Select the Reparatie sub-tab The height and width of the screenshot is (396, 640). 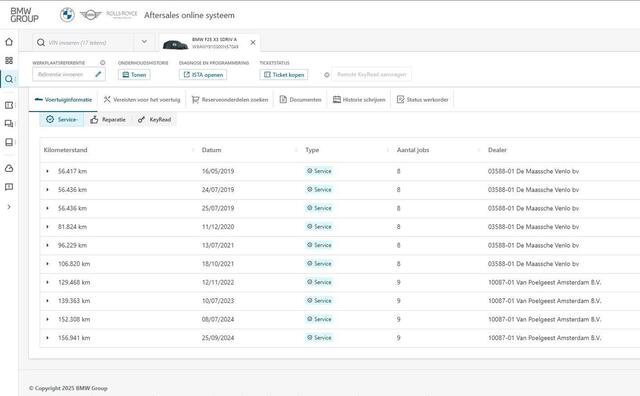coord(108,120)
